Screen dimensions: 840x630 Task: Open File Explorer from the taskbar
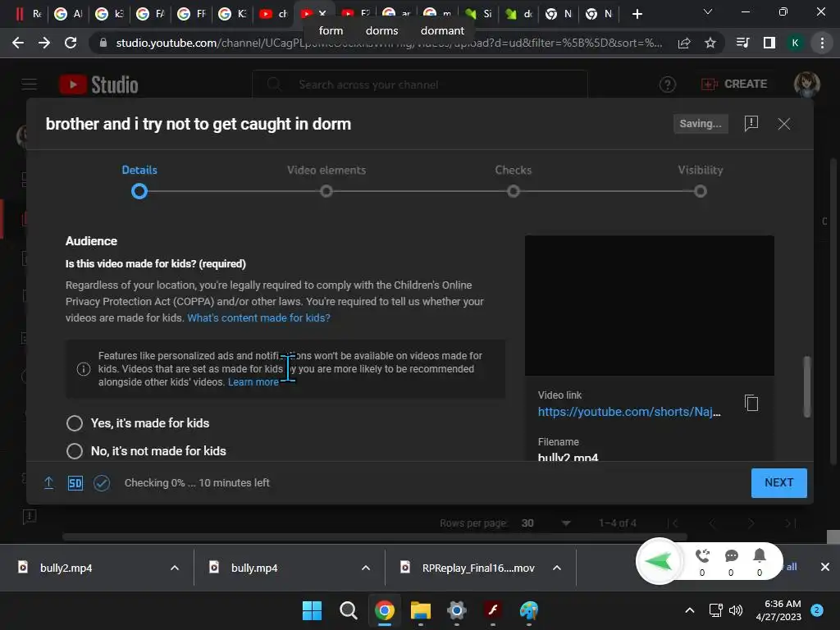pos(421,610)
